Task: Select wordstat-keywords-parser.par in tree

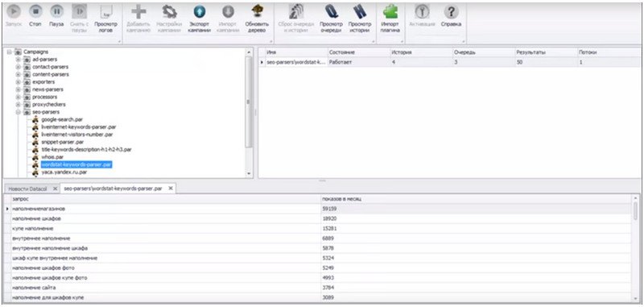Action: click(x=76, y=164)
